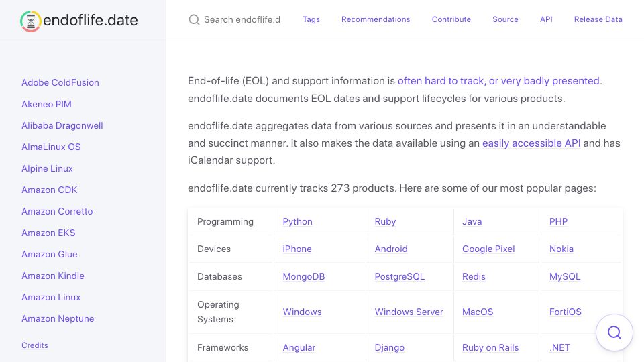Open the MongoDB page
Image resolution: width=644 pixels, height=362 pixels.
pos(303,276)
